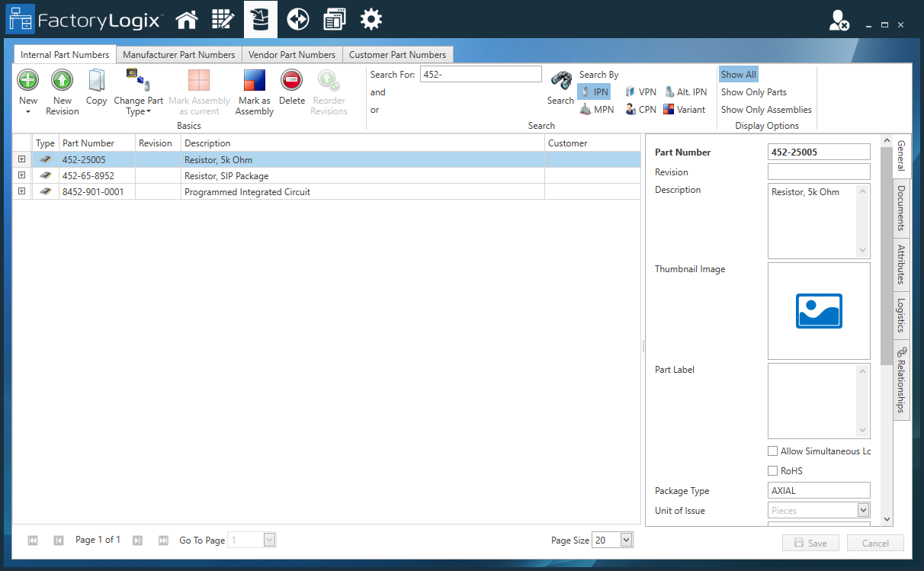
Task: Click the binoculars Search icon
Action: (x=561, y=82)
